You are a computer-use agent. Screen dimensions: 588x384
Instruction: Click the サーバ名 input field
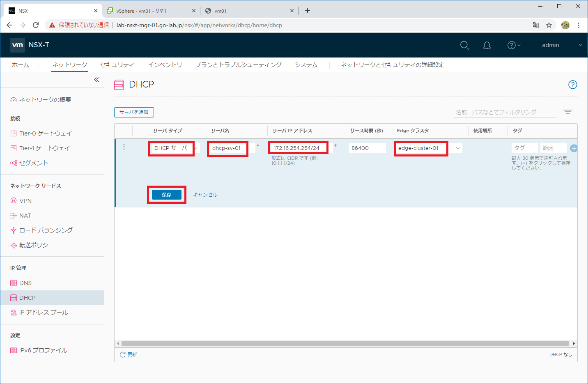coord(232,148)
